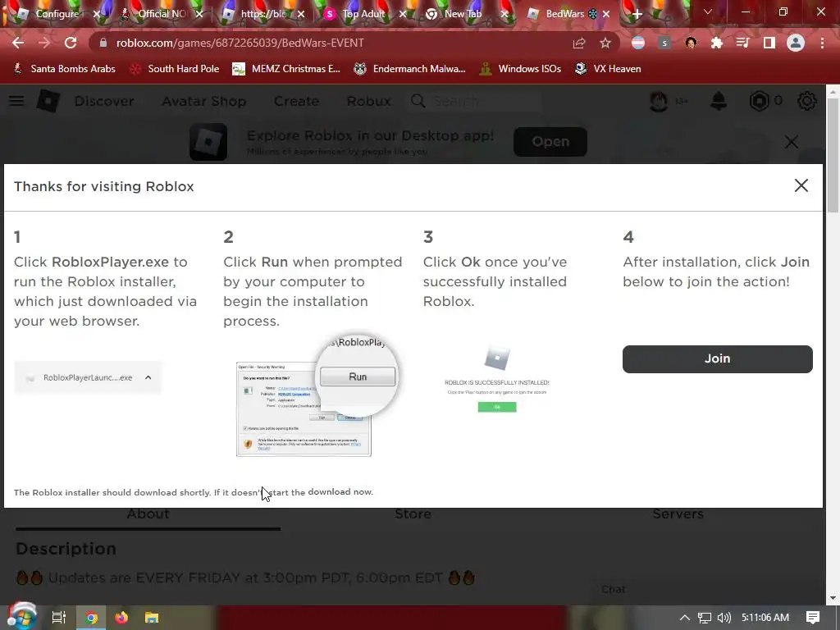This screenshot has width=840, height=630.
Task: Click the Roblox installed successfully illustration
Action: 497,379
